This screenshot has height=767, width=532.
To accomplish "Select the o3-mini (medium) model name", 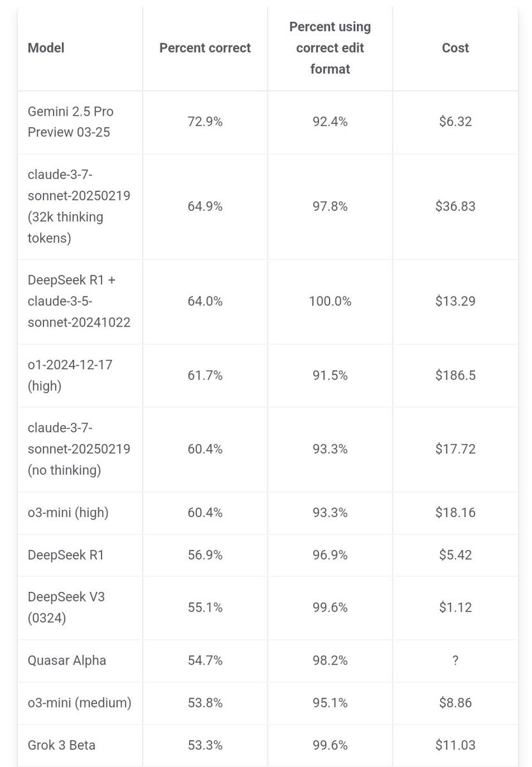I will coord(79,703).
